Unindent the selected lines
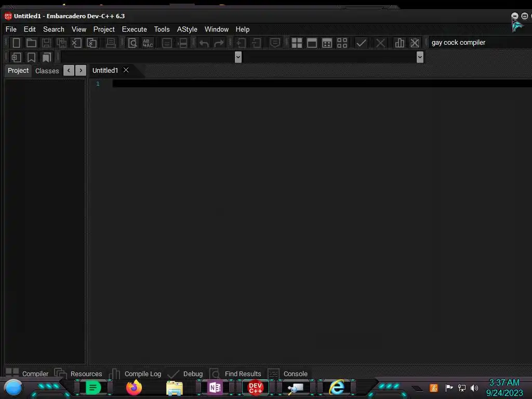The height and width of the screenshot is (399, 532). [x=257, y=43]
